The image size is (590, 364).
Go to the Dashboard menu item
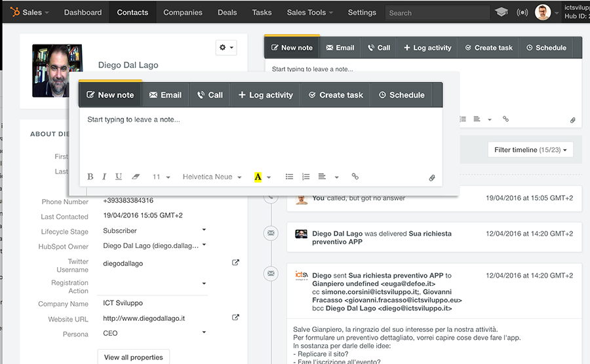(83, 12)
